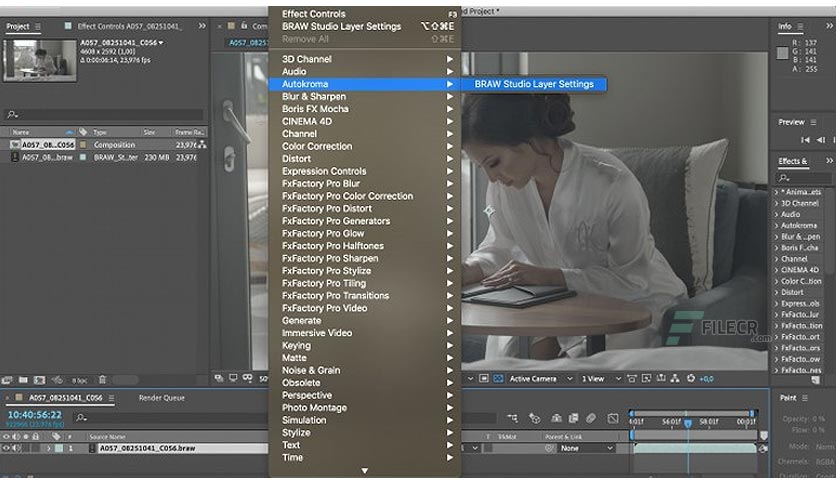Screen dimensions: 836x484
Task: Click eye column header in timeline
Action: click(6, 437)
